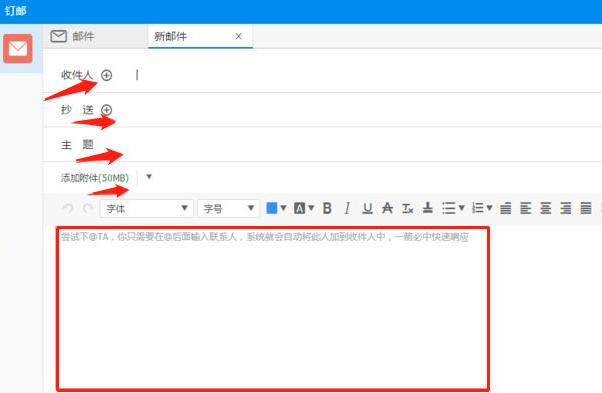Undo the last edit
Screen dimensions: 602x393
[x=68, y=208]
